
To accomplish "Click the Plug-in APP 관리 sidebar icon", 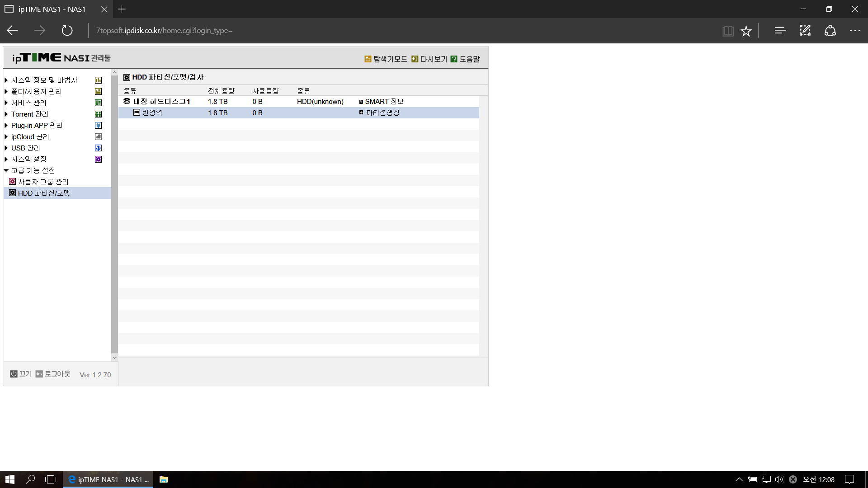I will click(x=98, y=126).
